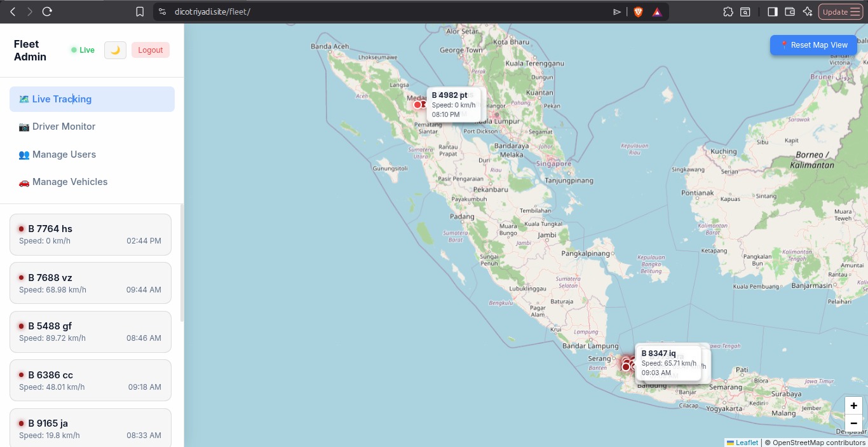This screenshot has width=868, height=447.
Task: Click the Reset Map View button
Action: pos(813,45)
